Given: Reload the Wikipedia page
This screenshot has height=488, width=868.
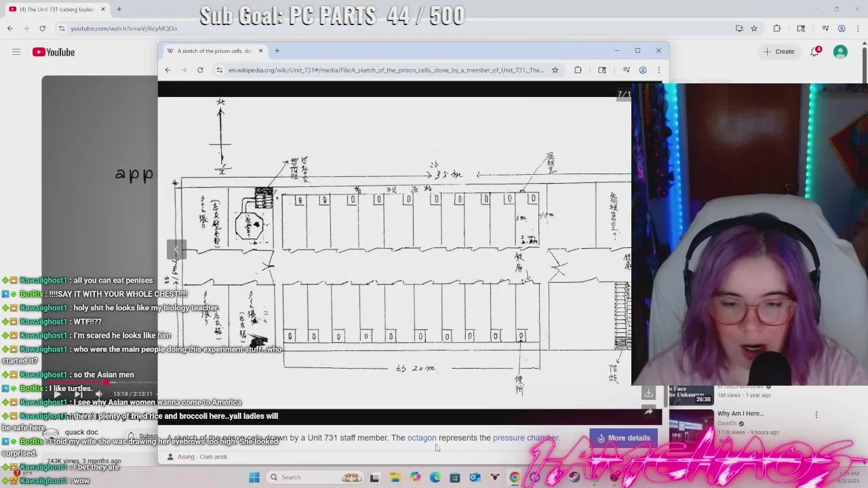Looking at the screenshot, I should pyautogui.click(x=200, y=70).
